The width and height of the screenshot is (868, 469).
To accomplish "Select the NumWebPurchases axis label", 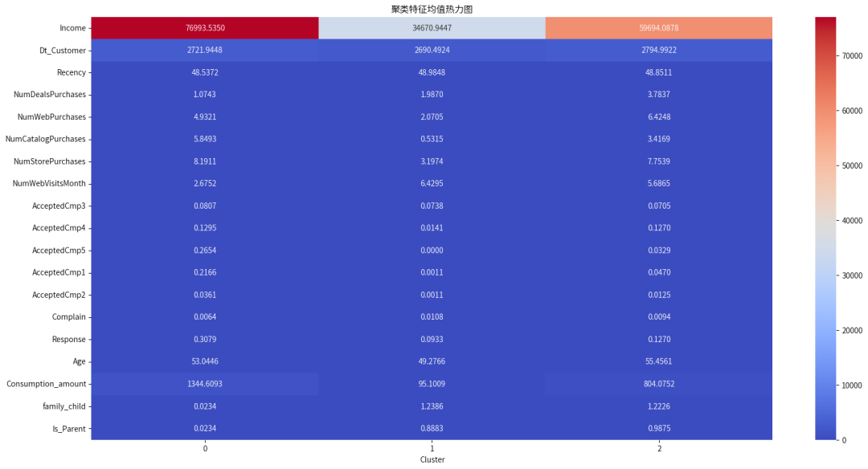I will coord(51,116).
